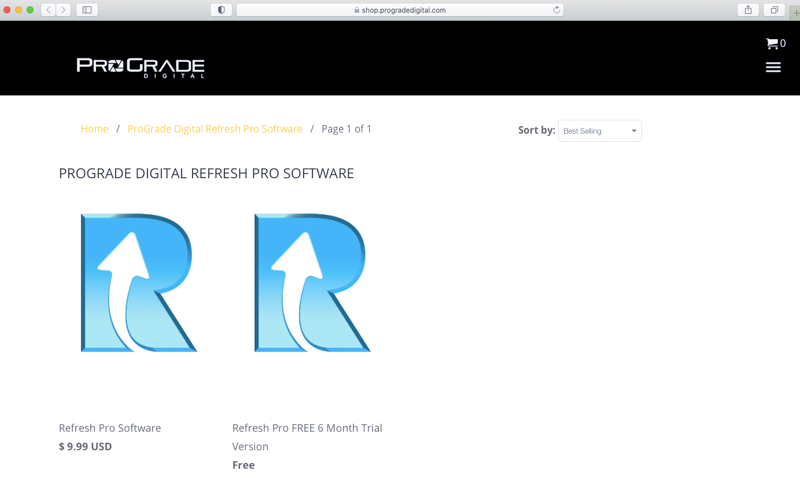This screenshot has width=800, height=489.
Task: Open the Safari share button
Action: [748, 10]
